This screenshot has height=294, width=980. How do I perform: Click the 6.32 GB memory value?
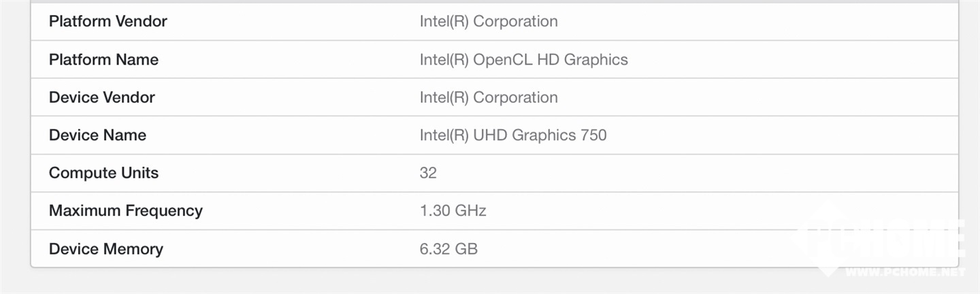[448, 249]
